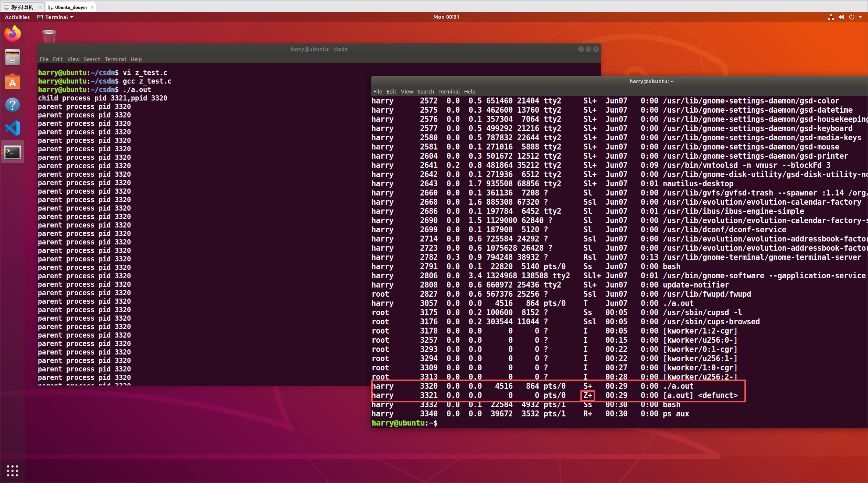Launch Visual Studio Code from dock
868x483 pixels.
(13, 128)
